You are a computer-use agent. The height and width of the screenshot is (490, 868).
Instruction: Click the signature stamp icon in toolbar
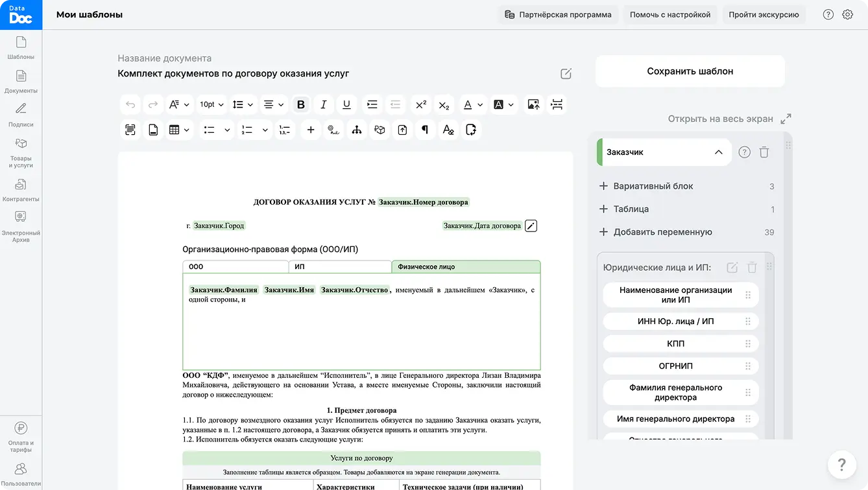tap(333, 130)
